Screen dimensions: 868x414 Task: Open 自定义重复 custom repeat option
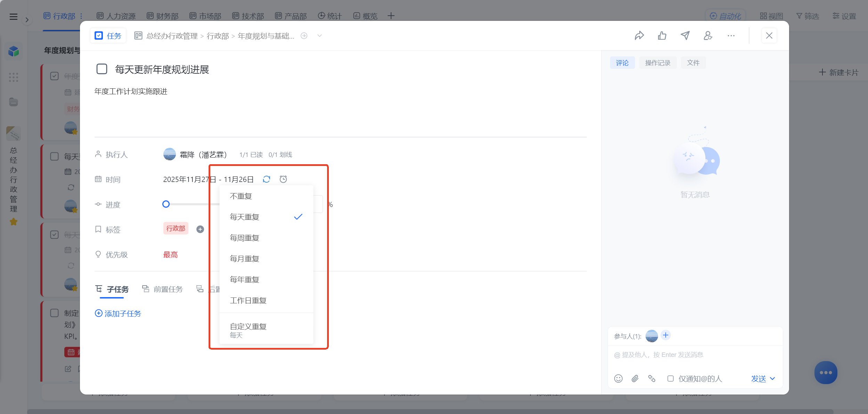(266, 330)
